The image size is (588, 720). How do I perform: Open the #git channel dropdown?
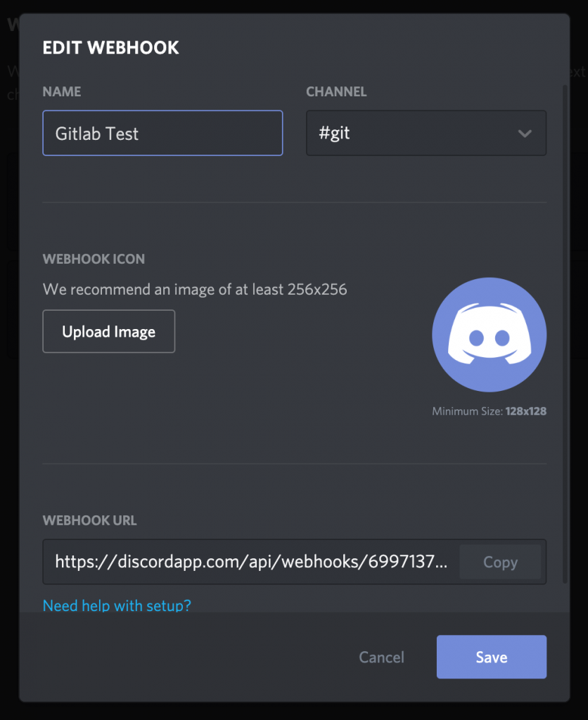pyautogui.click(x=426, y=133)
